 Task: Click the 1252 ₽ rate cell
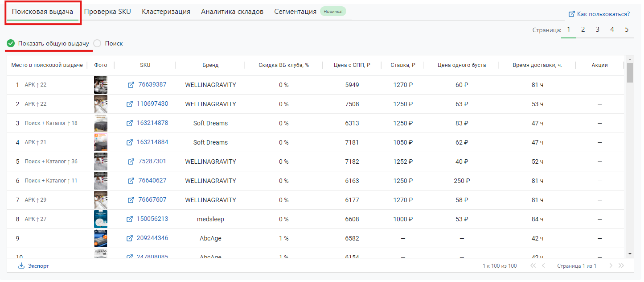pyautogui.click(x=403, y=162)
